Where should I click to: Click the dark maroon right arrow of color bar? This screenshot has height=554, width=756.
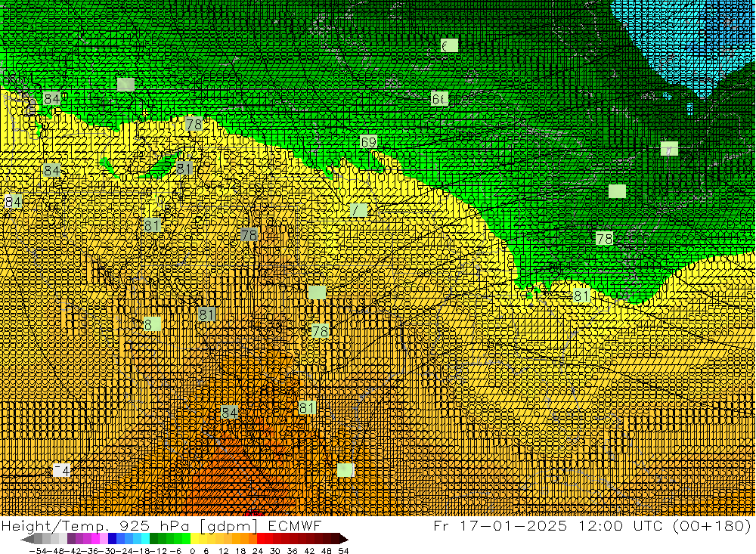point(344,539)
